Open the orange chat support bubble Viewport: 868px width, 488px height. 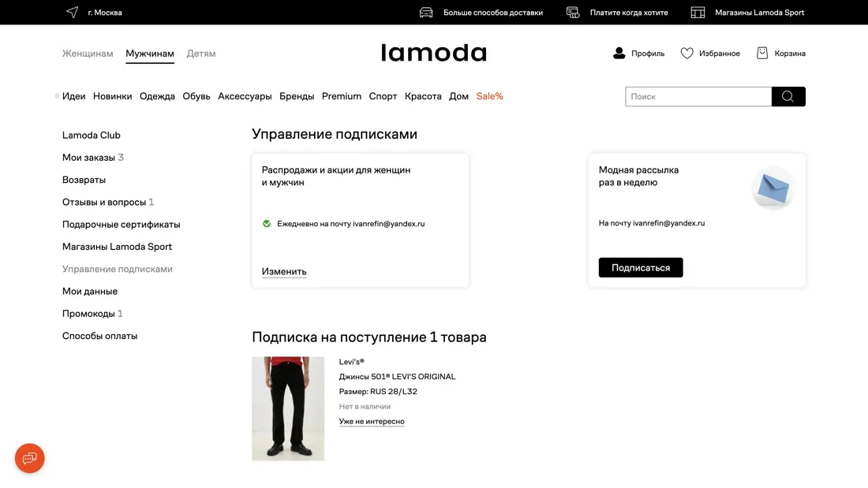pos(30,458)
